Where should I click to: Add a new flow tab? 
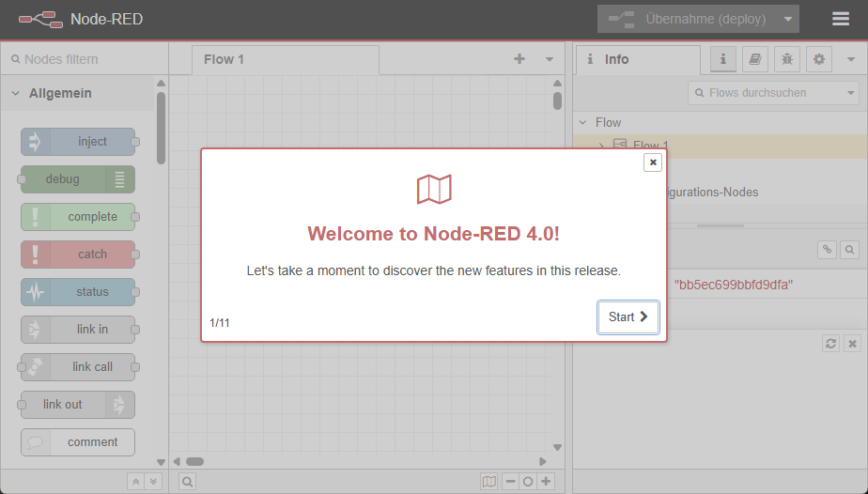519,59
